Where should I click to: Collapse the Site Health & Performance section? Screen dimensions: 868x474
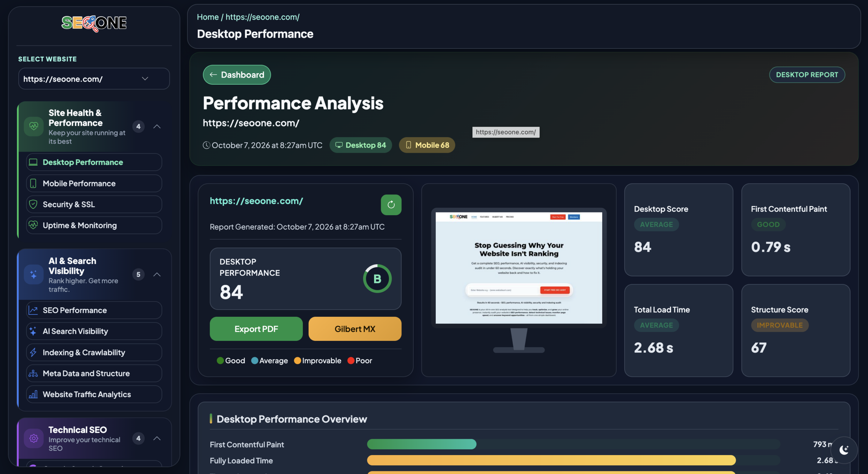(157, 126)
